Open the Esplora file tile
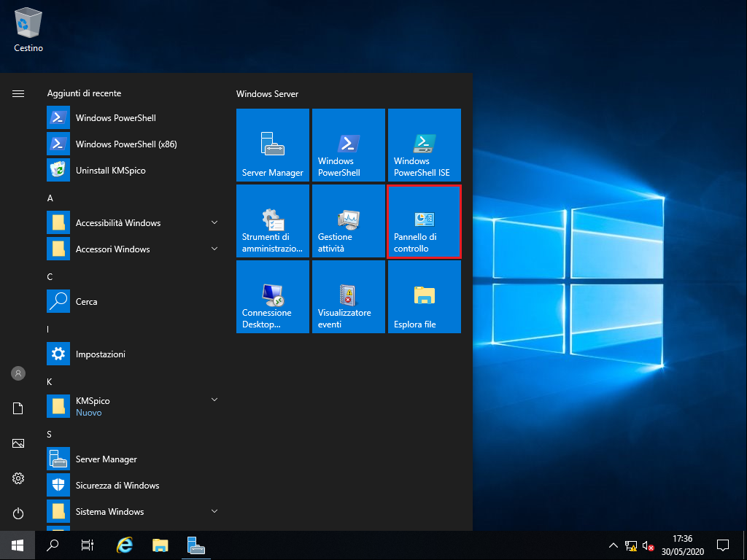This screenshot has width=747, height=560. (x=425, y=297)
